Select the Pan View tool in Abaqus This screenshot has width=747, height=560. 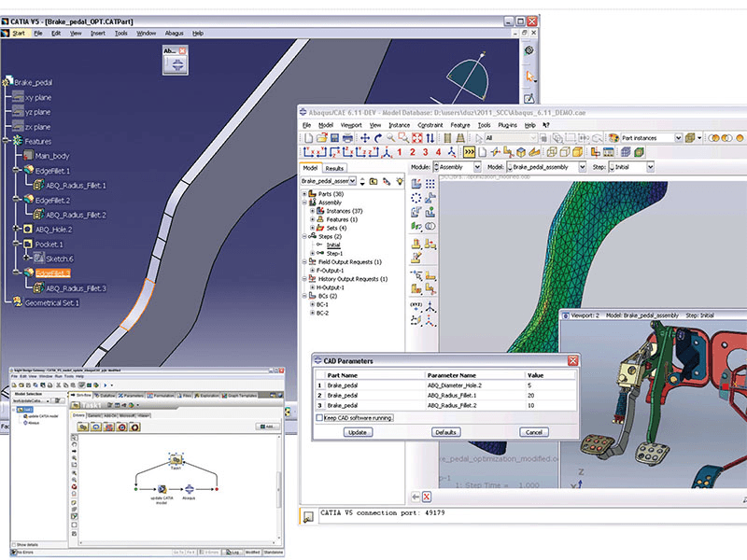pos(365,137)
